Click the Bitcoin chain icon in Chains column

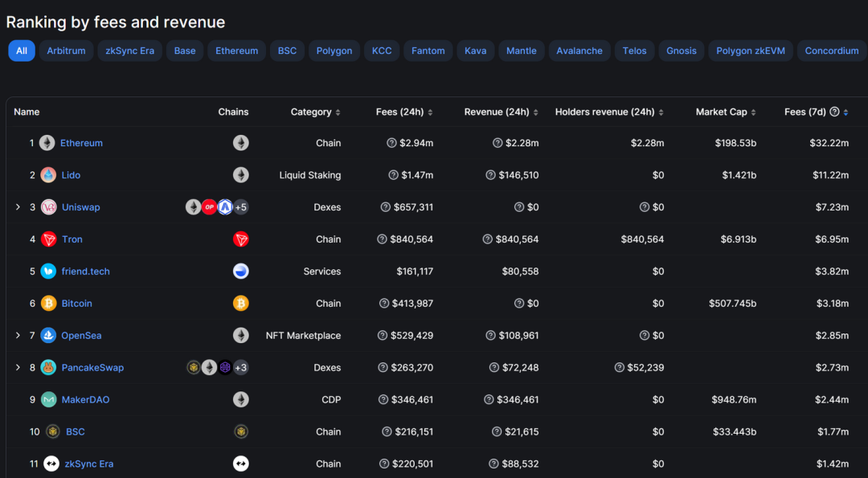[x=241, y=303]
